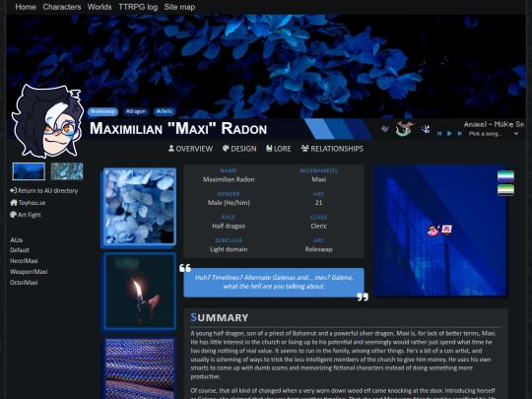Screen dimensions: 532x399
Task: Click the person icon on Overview tab
Action: (171, 148)
